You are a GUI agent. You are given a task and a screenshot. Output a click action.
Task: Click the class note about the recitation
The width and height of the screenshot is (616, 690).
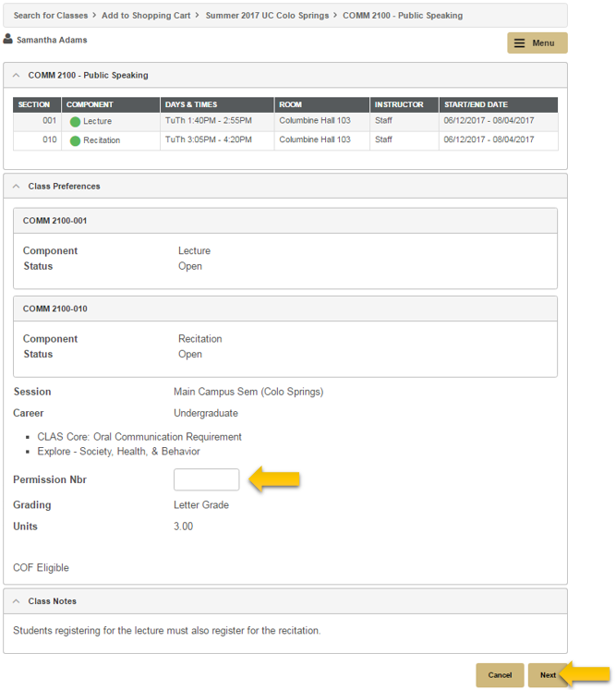click(x=167, y=631)
